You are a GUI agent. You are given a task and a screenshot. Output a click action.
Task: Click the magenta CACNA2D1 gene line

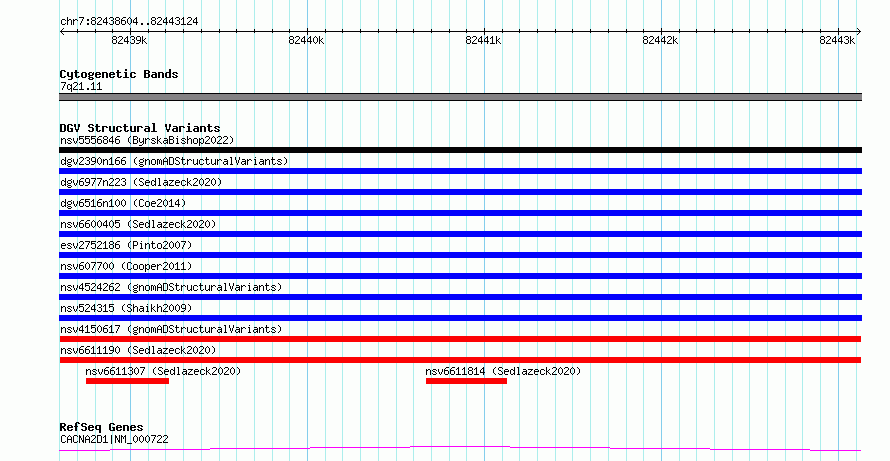pyautogui.click(x=460, y=449)
